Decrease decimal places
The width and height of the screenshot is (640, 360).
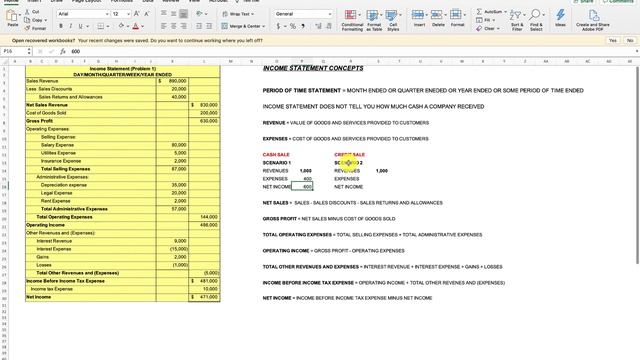pyautogui.click(x=329, y=26)
